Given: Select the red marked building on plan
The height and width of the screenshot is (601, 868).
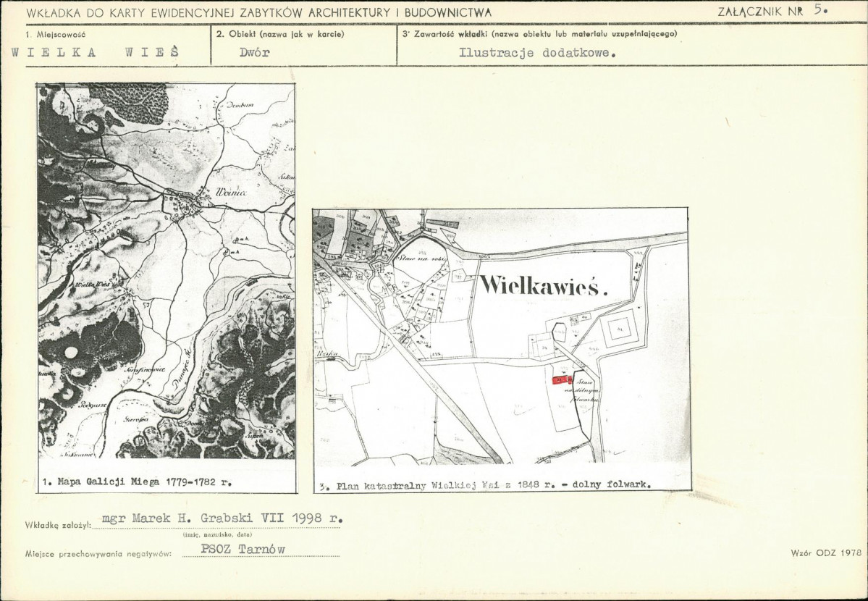Looking at the screenshot, I should tap(562, 380).
